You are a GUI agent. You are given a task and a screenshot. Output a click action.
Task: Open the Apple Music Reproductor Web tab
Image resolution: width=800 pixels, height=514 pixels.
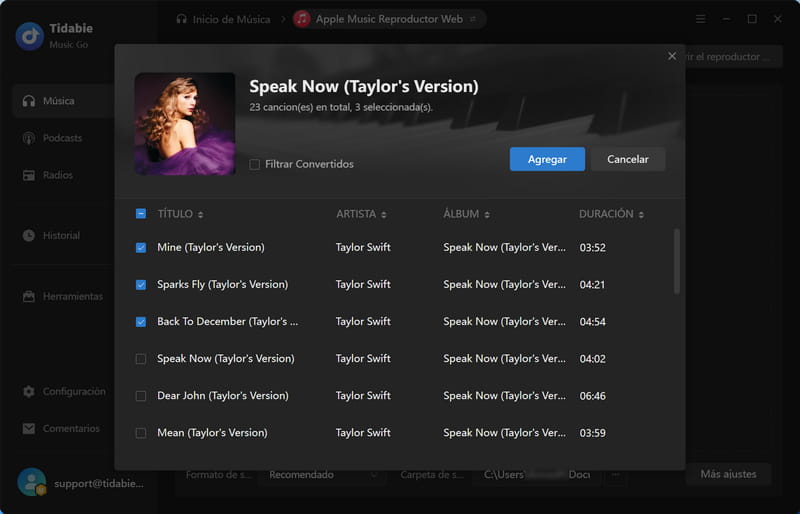tap(389, 19)
